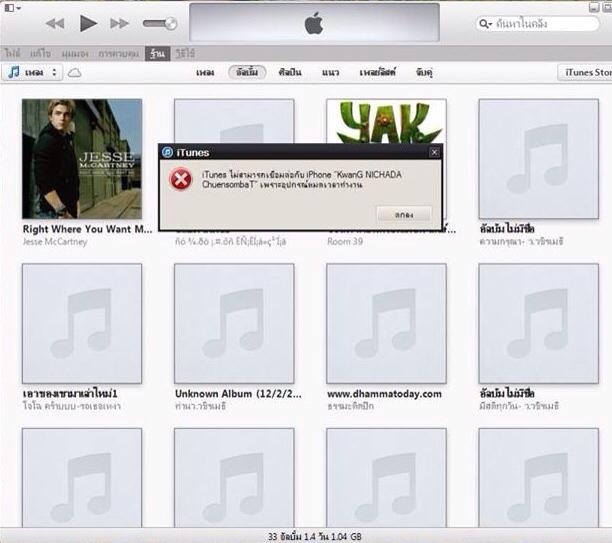Click the title Unknown Album (12/2/2...

click(238, 394)
